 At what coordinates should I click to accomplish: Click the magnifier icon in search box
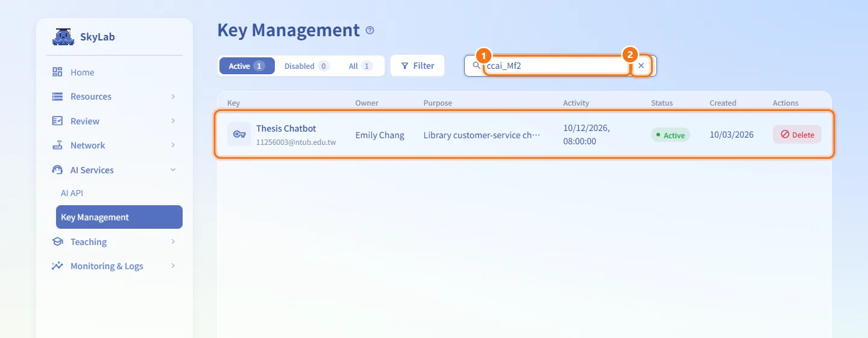pos(476,65)
